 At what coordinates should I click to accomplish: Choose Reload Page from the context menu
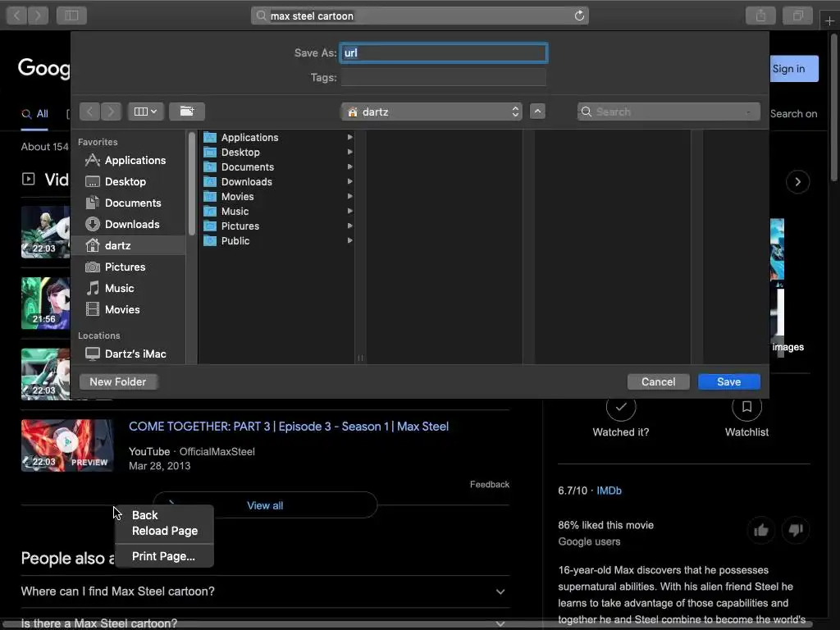[x=164, y=531]
